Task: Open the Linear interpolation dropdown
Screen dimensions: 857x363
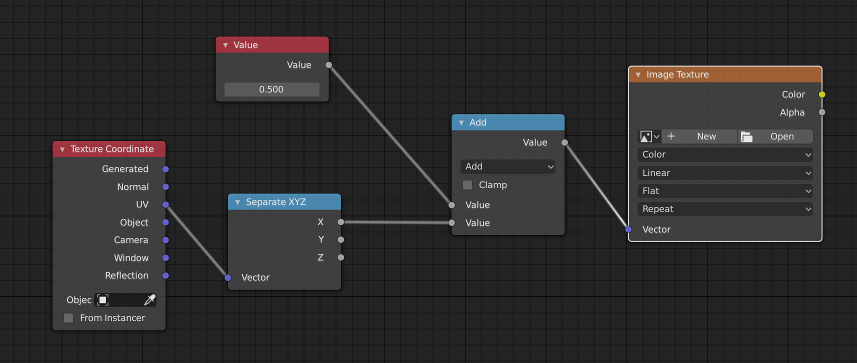Action: coord(725,173)
